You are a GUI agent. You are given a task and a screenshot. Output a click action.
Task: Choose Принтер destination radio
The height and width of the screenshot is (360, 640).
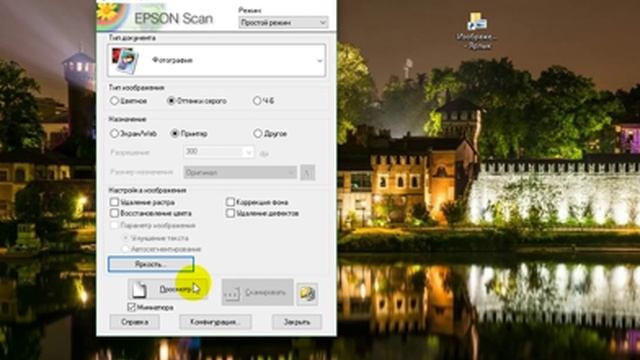[175, 133]
